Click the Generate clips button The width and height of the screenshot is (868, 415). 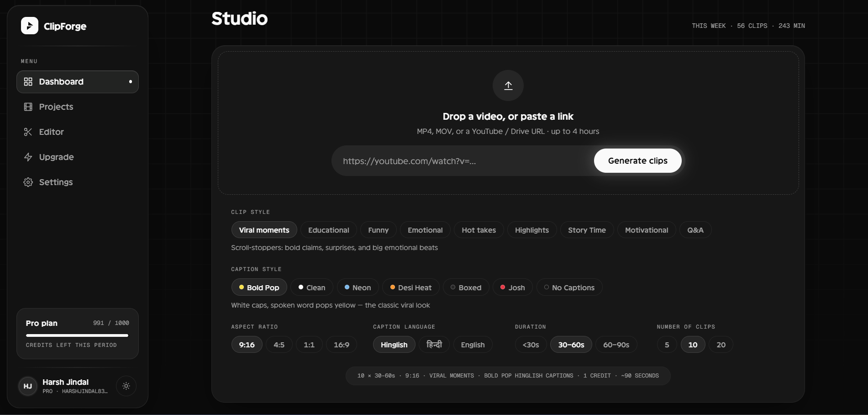pyautogui.click(x=637, y=161)
